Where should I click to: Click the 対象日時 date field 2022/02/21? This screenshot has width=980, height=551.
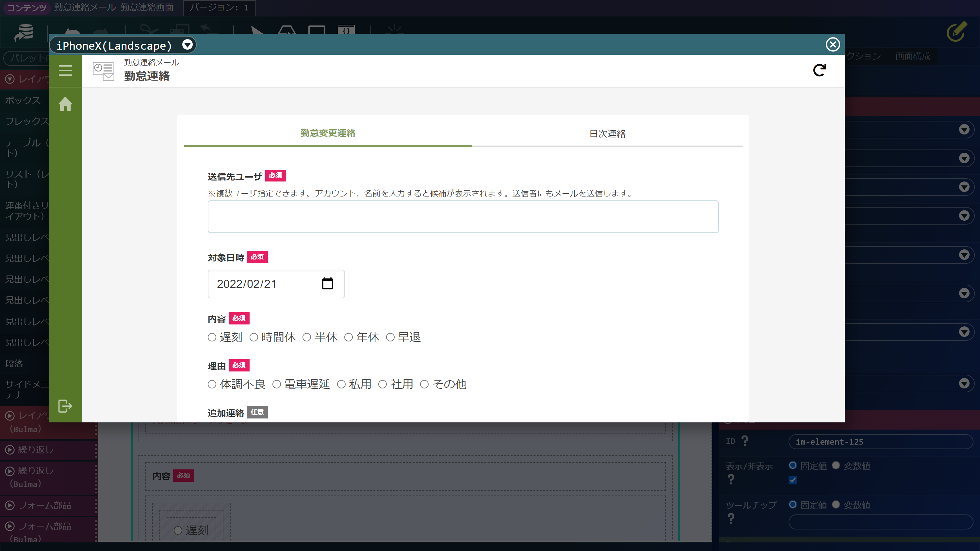click(276, 284)
